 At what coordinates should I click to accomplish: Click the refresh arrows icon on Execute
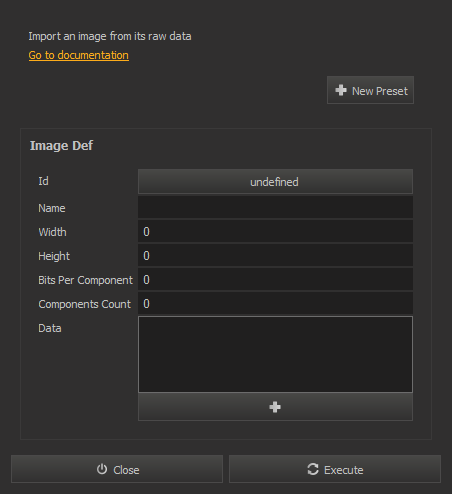coord(313,469)
